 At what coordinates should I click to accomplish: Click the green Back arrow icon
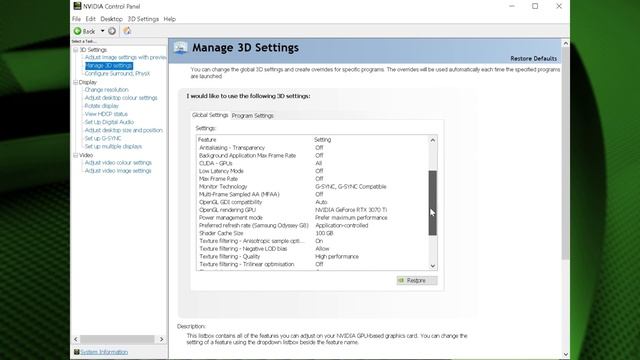pyautogui.click(x=77, y=31)
